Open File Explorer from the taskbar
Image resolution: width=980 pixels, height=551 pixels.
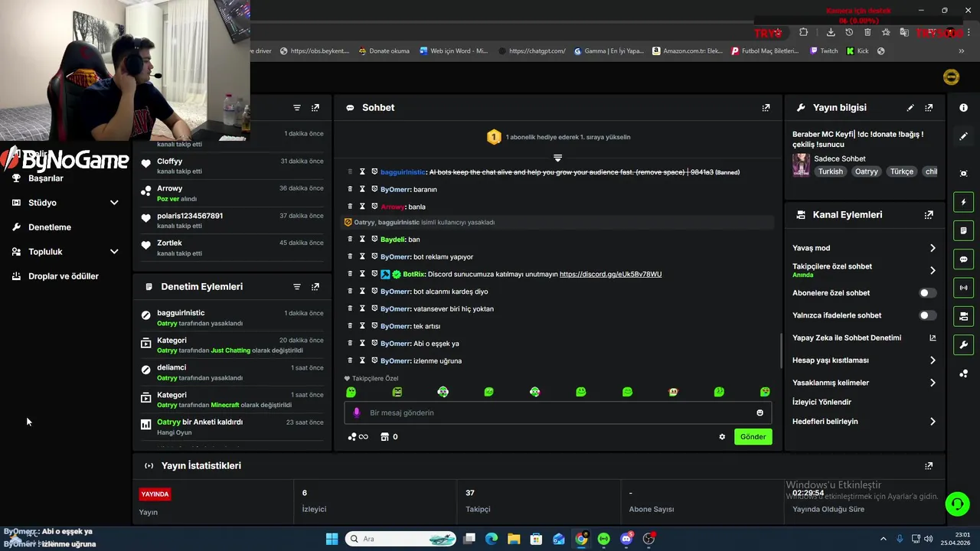pos(514,539)
